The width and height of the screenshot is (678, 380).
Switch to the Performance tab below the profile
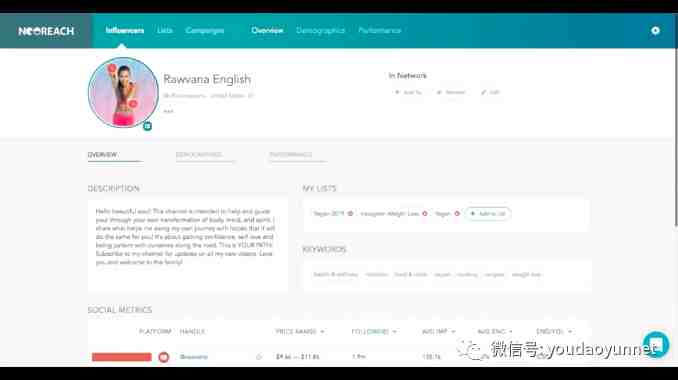point(291,155)
